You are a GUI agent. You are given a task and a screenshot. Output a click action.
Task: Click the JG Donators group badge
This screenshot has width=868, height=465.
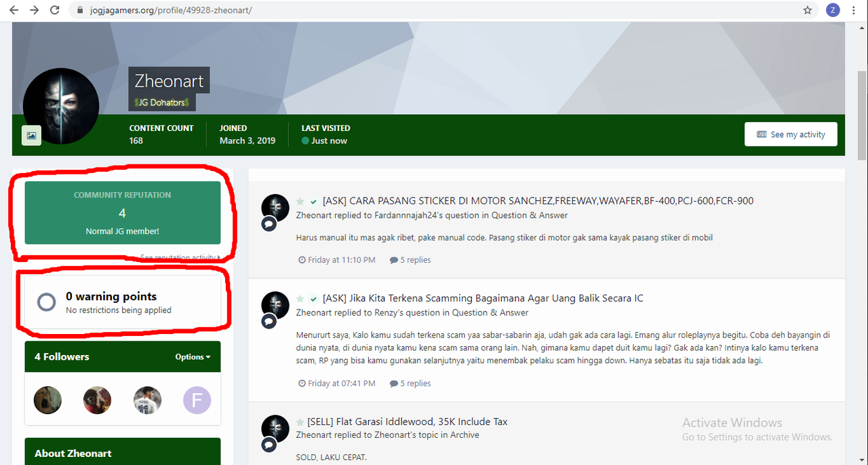pyautogui.click(x=163, y=103)
